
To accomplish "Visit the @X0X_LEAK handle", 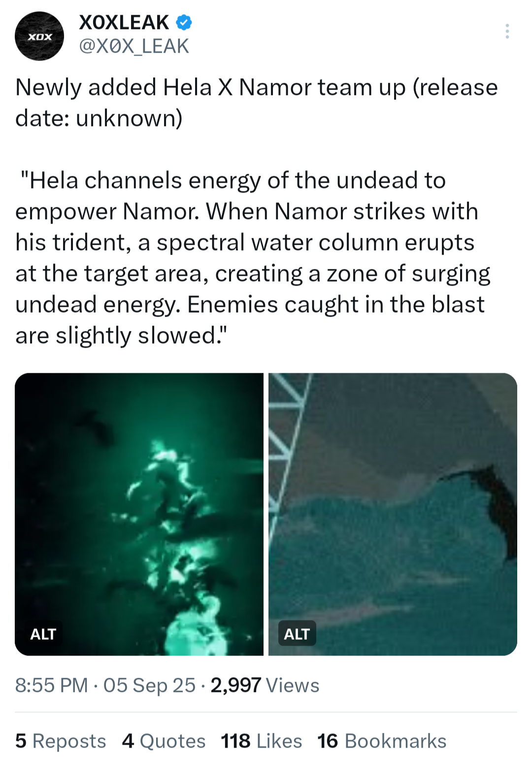I will pyautogui.click(x=134, y=46).
